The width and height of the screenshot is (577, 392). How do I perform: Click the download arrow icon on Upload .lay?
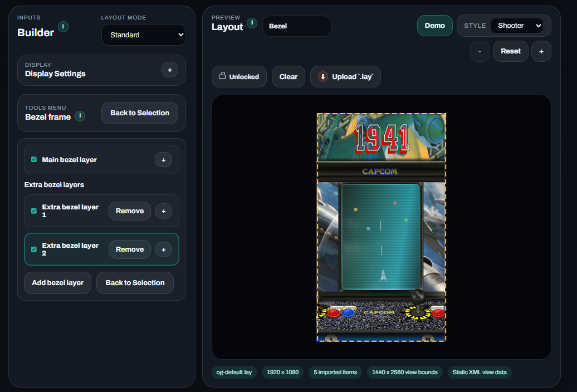(322, 76)
